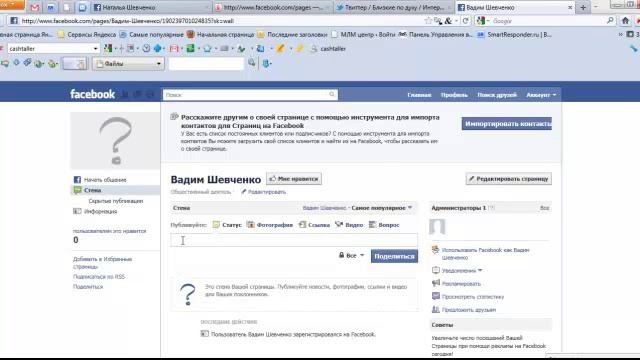This screenshot has width=640, height=360.
Task: Click Подписаться на RSS link
Action: point(99,277)
